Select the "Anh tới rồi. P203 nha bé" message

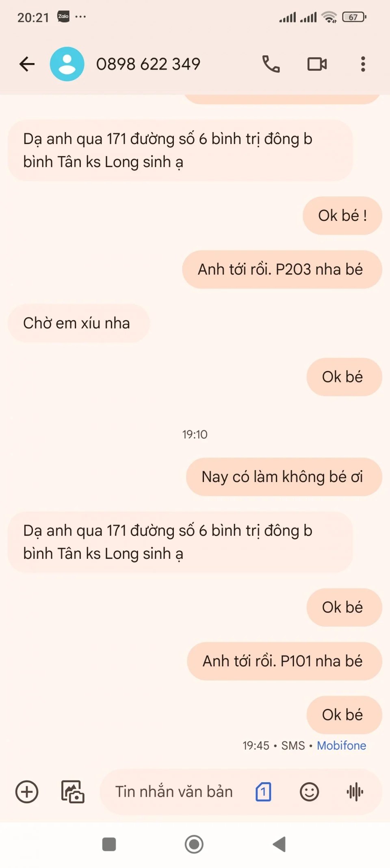point(282,269)
